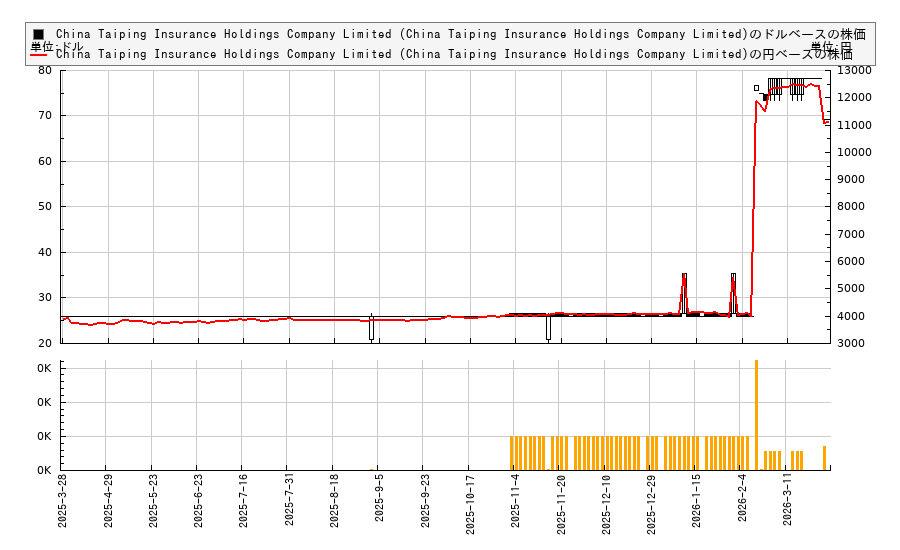
Task: Click the dollar axis value 30
Action: click(45, 297)
